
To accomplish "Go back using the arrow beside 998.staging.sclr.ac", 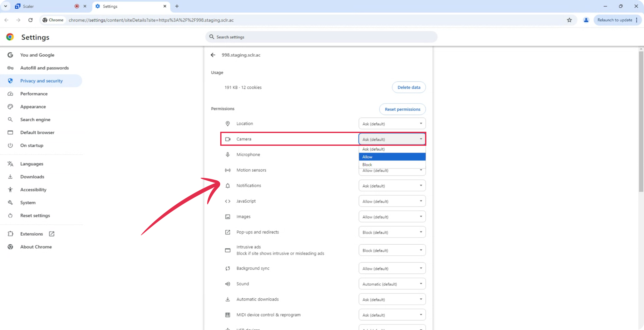I will [213, 55].
